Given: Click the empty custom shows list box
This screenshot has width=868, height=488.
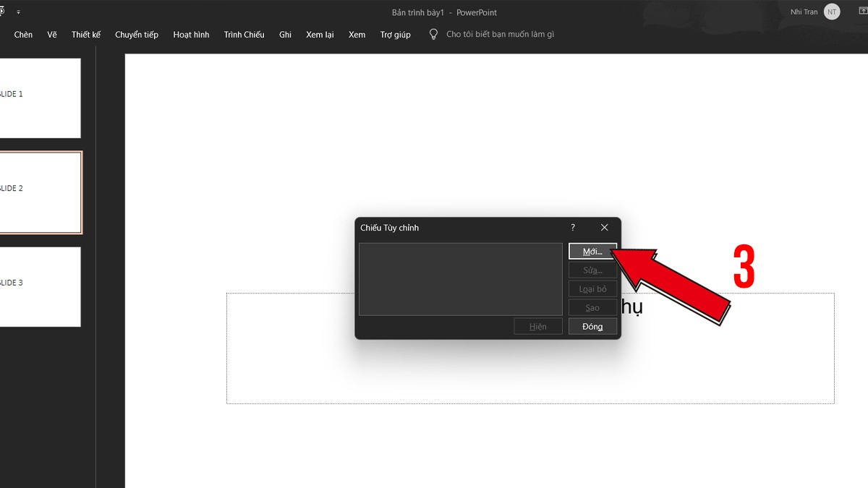Looking at the screenshot, I should 461,279.
